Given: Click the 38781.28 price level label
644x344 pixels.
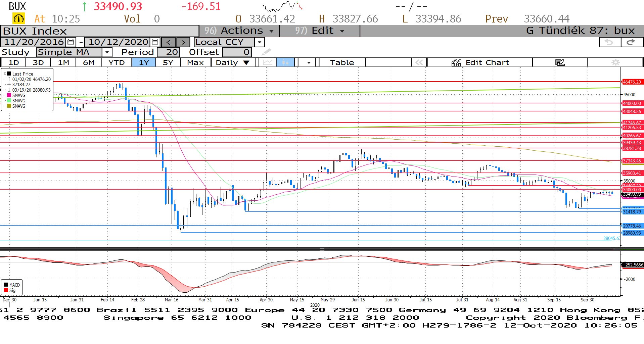Looking at the screenshot, I should click(632, 148).
